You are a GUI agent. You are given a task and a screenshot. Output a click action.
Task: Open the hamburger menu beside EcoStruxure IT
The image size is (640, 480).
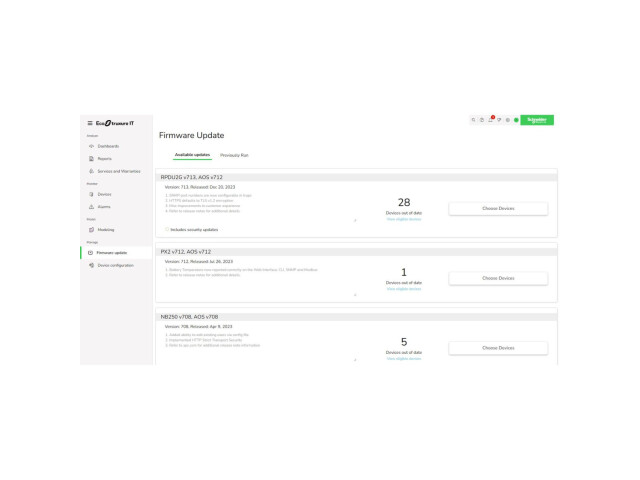coord(90,123)
